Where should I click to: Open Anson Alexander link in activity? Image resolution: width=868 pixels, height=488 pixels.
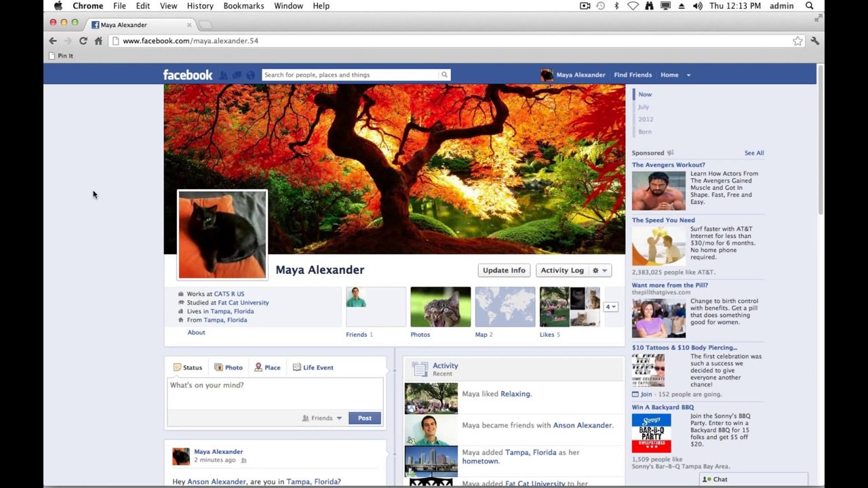coord(583,426)
